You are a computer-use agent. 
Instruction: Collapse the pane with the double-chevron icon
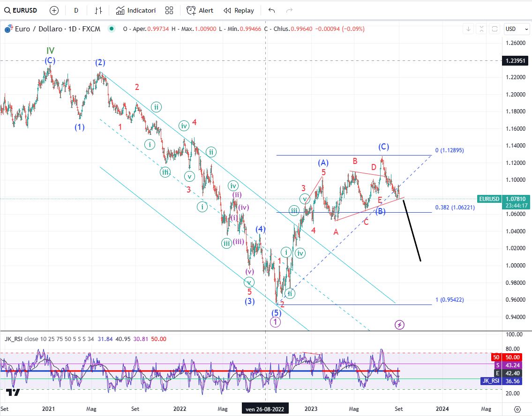coord(481,29)
